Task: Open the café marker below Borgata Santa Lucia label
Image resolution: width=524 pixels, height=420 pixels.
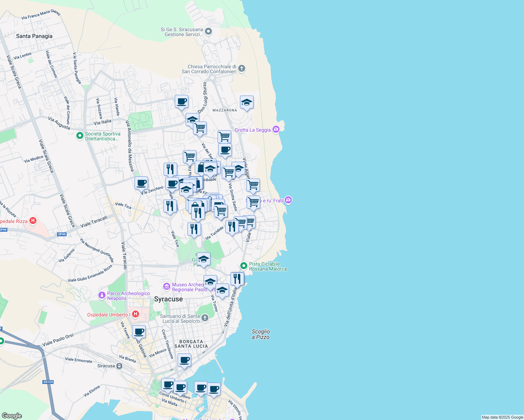Action: click(x=184, y=360)
